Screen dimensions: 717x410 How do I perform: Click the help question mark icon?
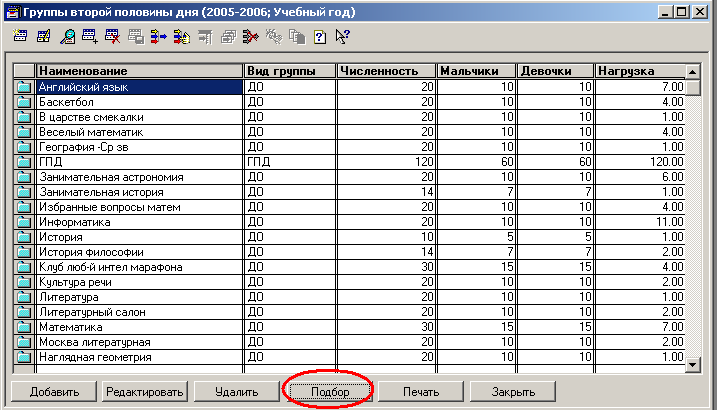pos(319,38)
